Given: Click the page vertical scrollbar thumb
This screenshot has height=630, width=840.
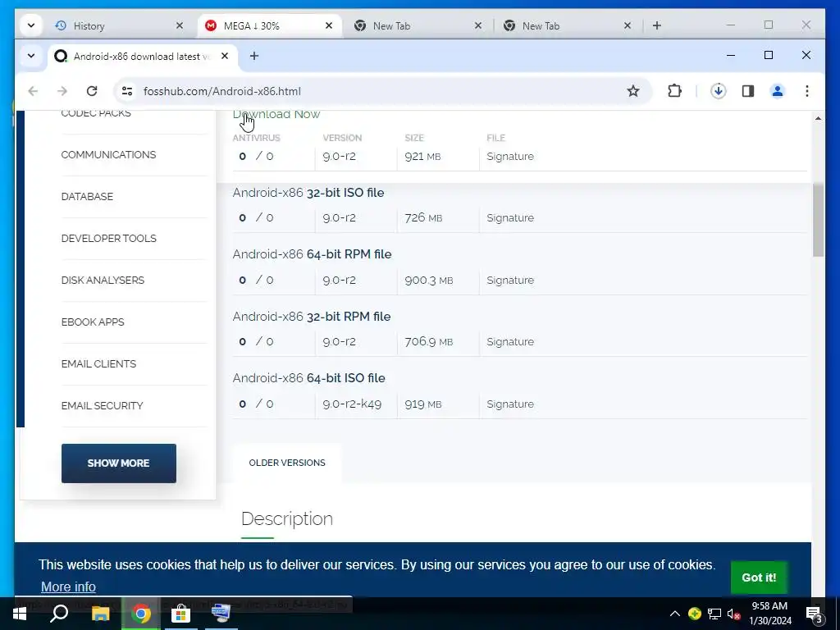Looking at the screenshot, I should 818,220.
